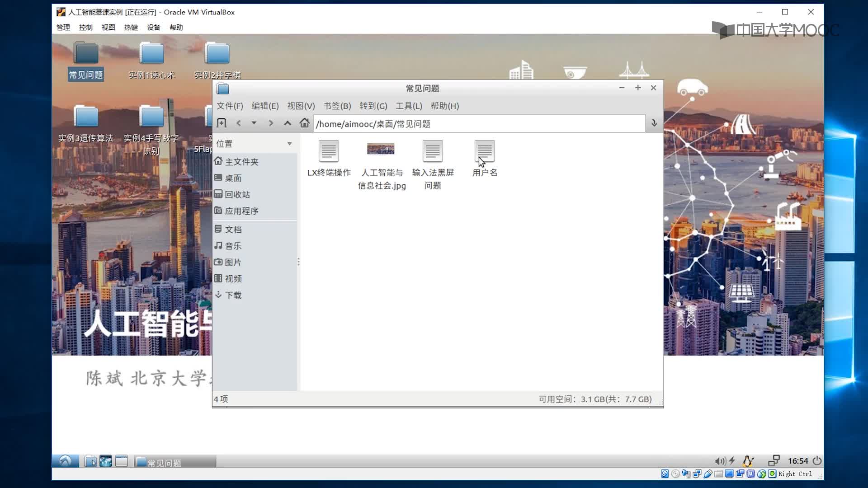Click the new tab toolbar icon
Image resolution: width=868 pixels, height=488 pixels.
point(222,123)
